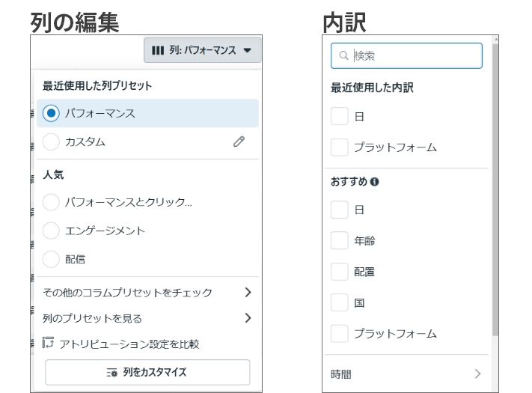Click the gear-list icon in 列をカスタマイズ
The height and width of the screenshot is (393, 532).
click(112, 372)
